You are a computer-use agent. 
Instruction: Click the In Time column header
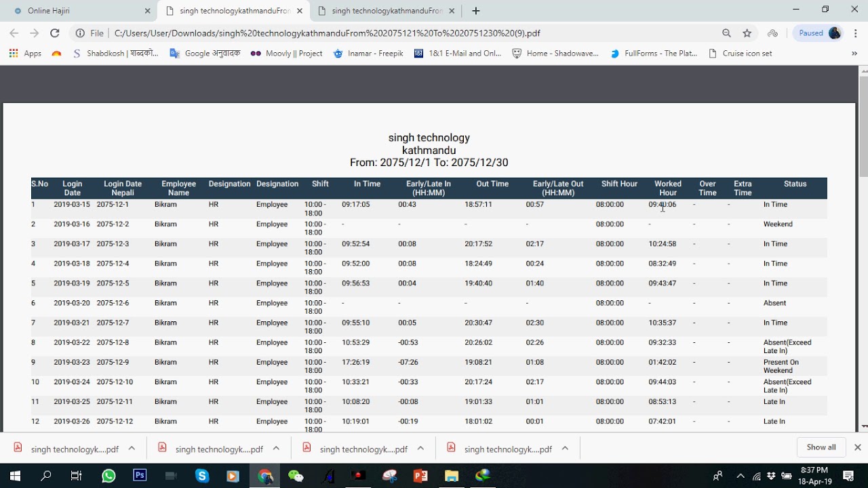(x=367, y=184)
